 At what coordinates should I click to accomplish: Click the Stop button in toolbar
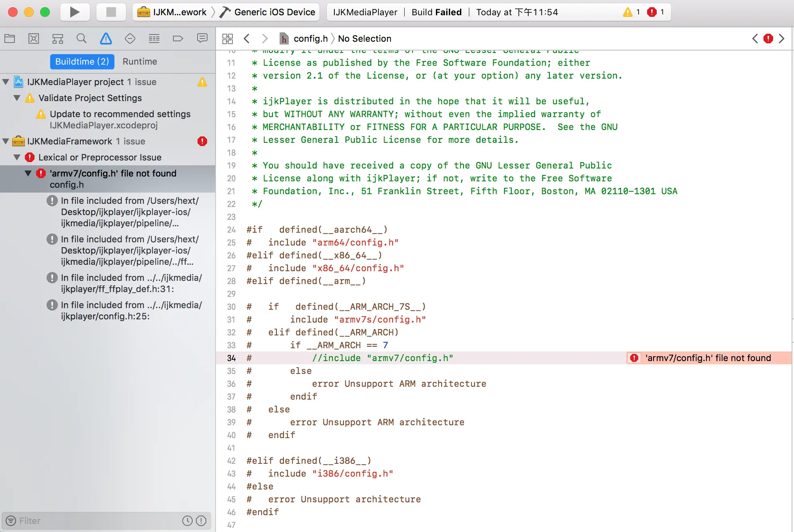click(111, 12)
